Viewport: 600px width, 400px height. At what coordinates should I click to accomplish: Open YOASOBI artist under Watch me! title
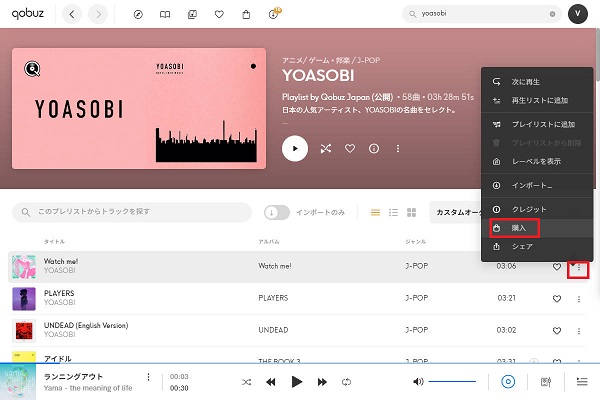(x=60, y=271)
